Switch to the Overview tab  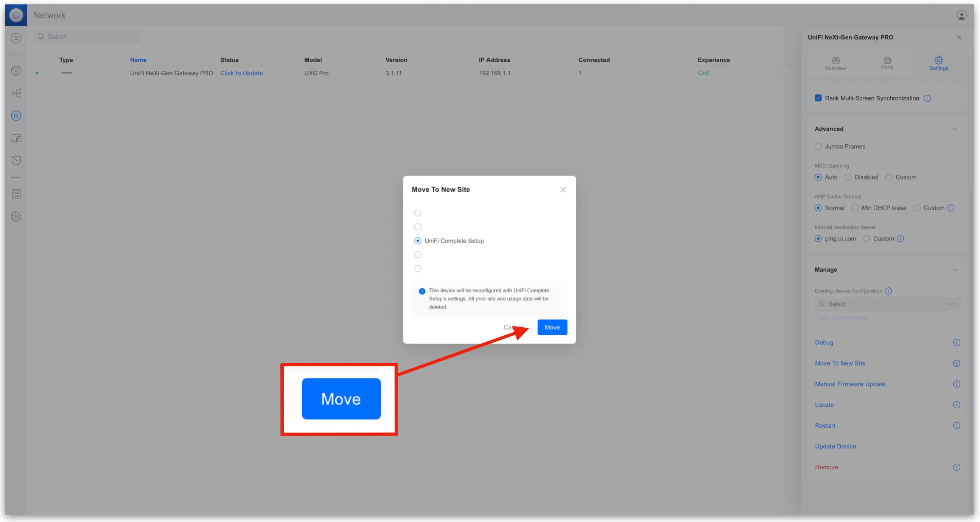pyautogui.click(x=835, y=63)
